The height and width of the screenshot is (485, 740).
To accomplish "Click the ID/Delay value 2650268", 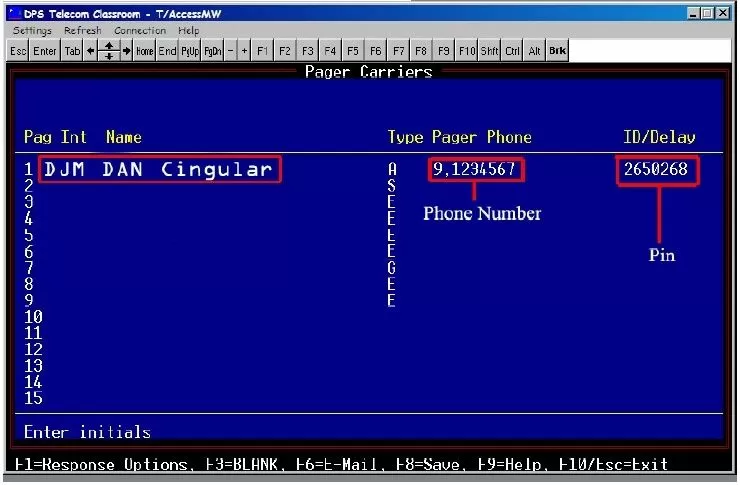I will (656, 169).
